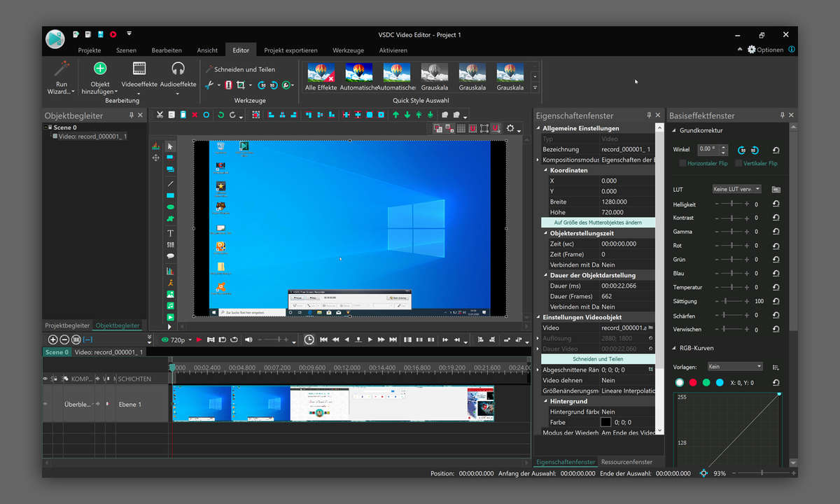Click the Kontrast slider
The image size is (840, 504).
(x=731, y=218)
